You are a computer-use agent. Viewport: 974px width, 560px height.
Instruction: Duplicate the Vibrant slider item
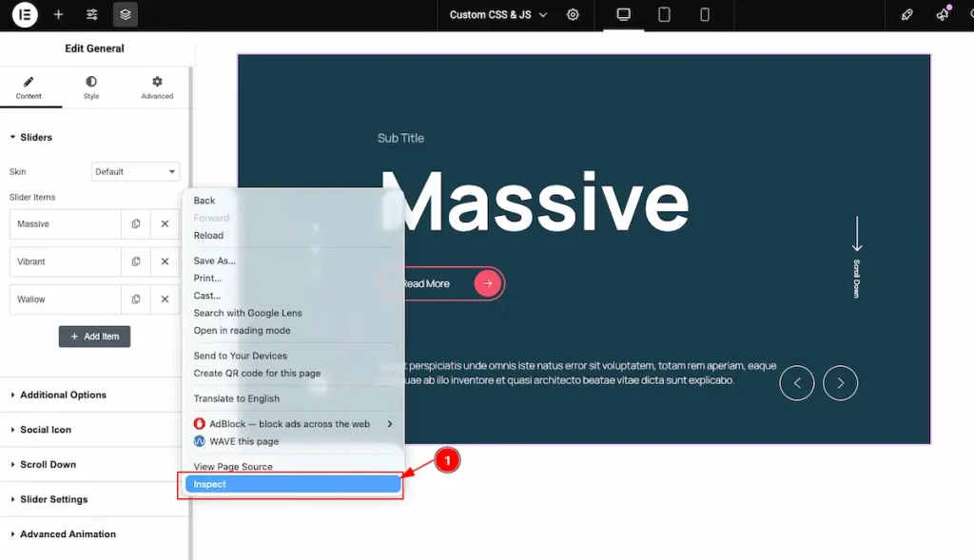pos(136,261)
